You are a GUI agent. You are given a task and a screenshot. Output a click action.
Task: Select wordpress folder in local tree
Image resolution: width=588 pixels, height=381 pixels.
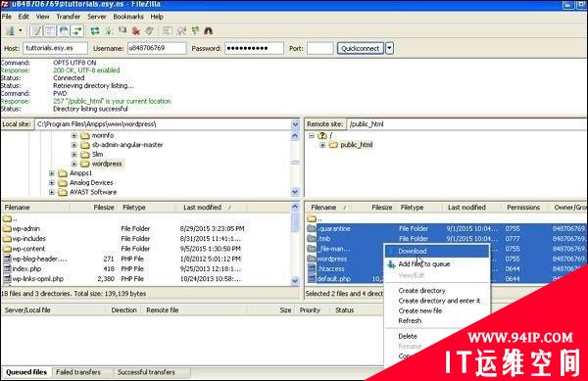click(107, 164)
